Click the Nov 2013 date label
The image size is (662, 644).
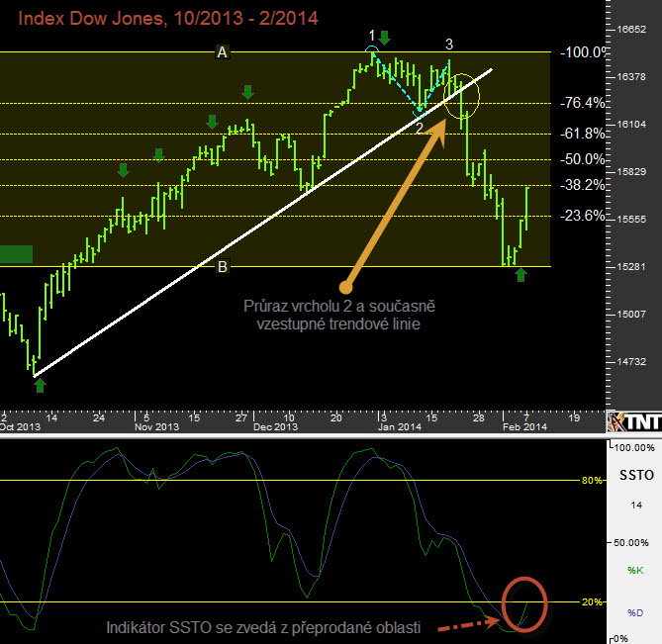click(156, 427)
